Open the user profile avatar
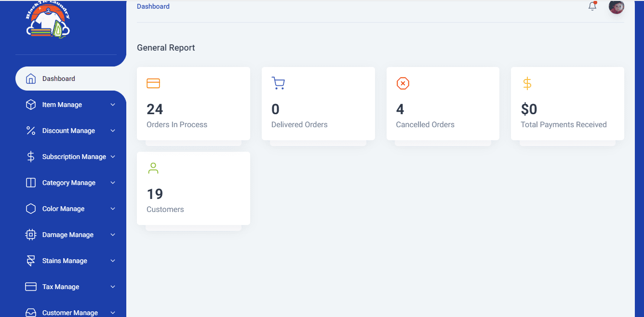 click(616, 7)
